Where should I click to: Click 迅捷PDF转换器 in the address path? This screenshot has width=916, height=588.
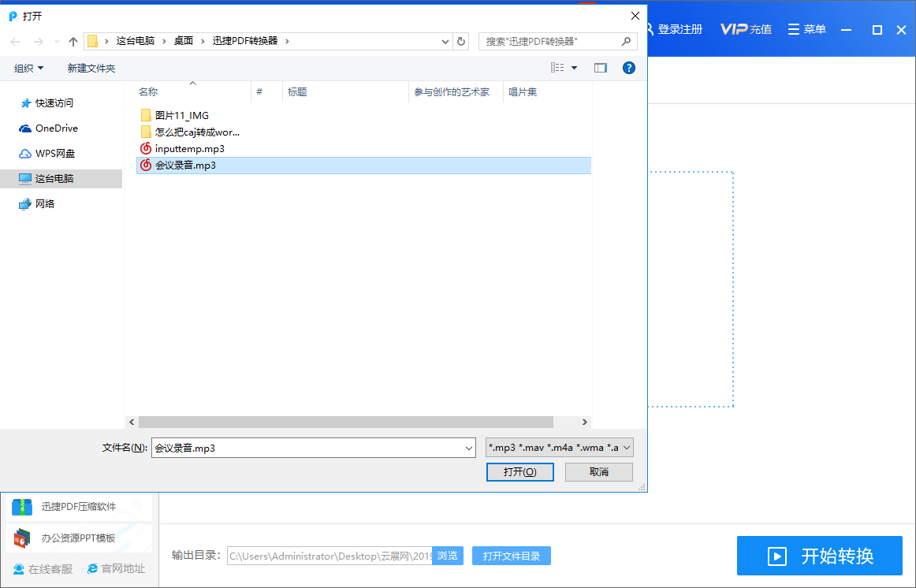(245, 41)
